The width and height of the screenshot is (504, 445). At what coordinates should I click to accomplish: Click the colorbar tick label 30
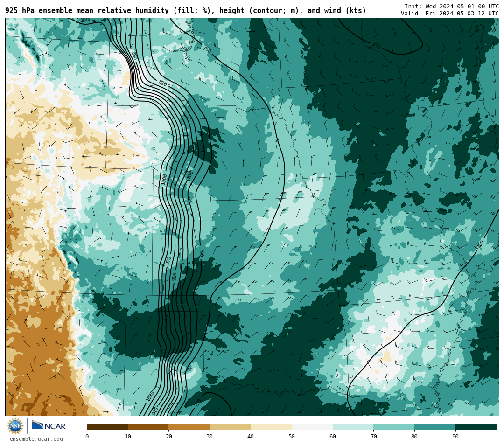(210, 436)
